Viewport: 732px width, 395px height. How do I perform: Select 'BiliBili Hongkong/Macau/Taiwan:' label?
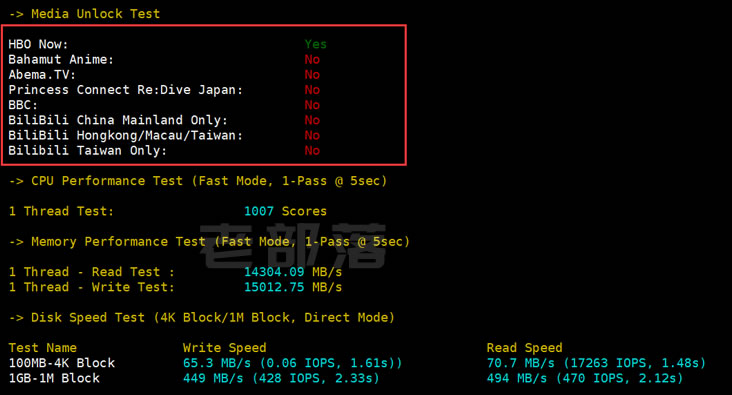126,135
